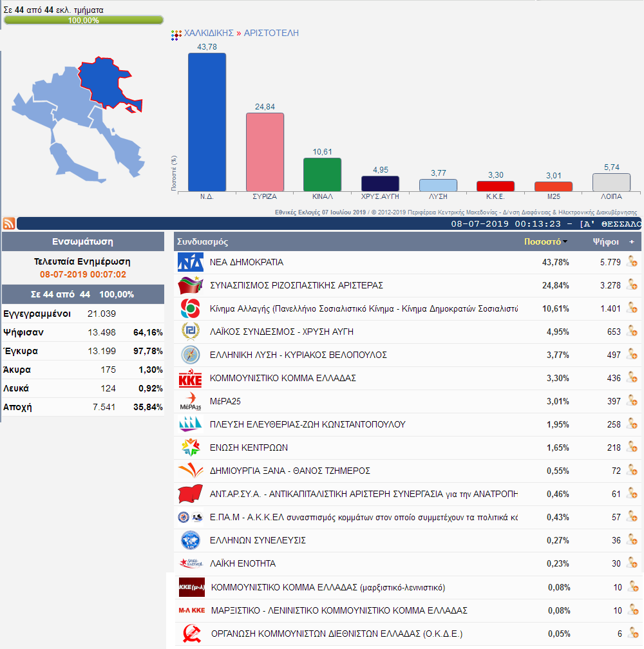Click the colored dots icon before ΧΑΛΚΙΔΙΚΗΣ
This screenshot has width=644, height=649.
(176, 35)
